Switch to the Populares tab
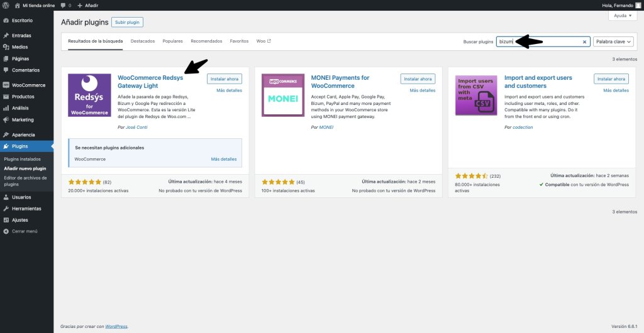The image size is (644, 333). pos(172,41)
